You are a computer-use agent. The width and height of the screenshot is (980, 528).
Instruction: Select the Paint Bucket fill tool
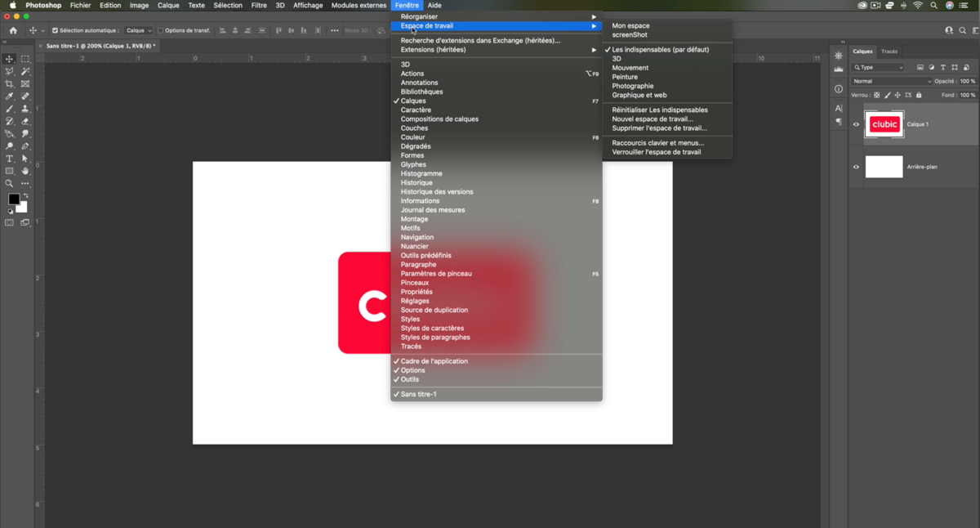coord(10,134)
